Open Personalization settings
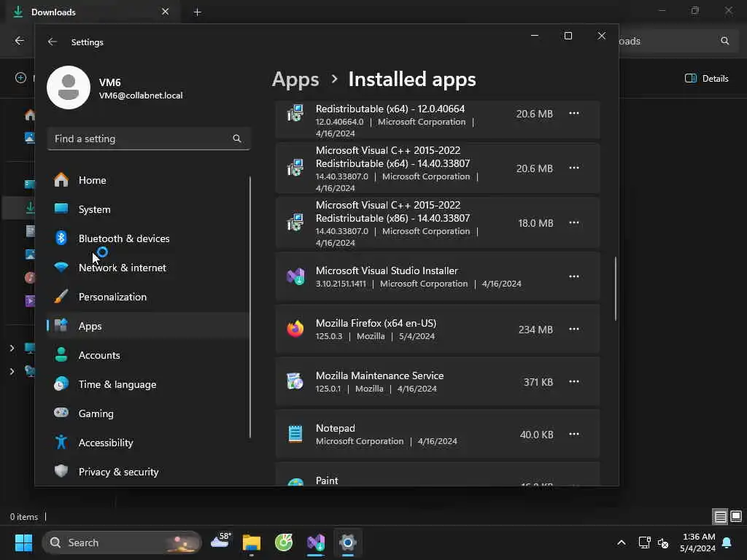 coord(148,297)
